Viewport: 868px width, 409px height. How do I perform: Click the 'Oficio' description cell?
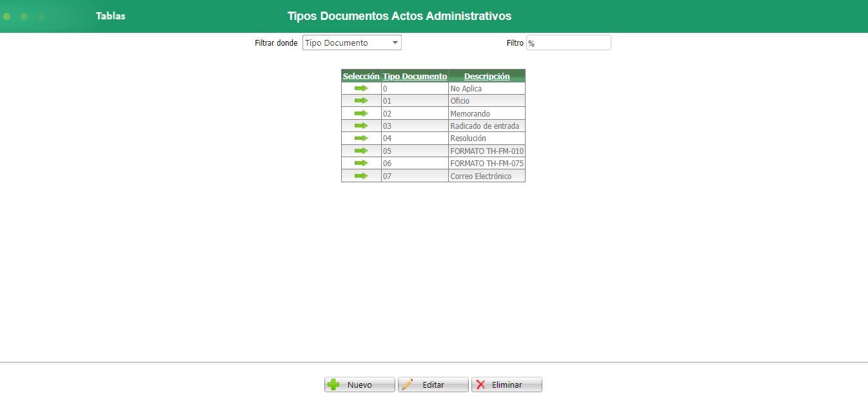click(487, 101)
